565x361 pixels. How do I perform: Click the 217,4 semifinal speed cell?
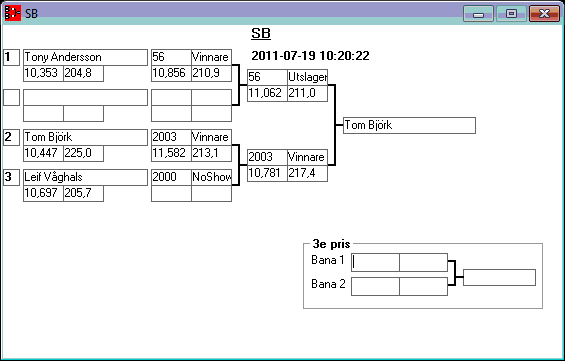click(x=307, y=173)
